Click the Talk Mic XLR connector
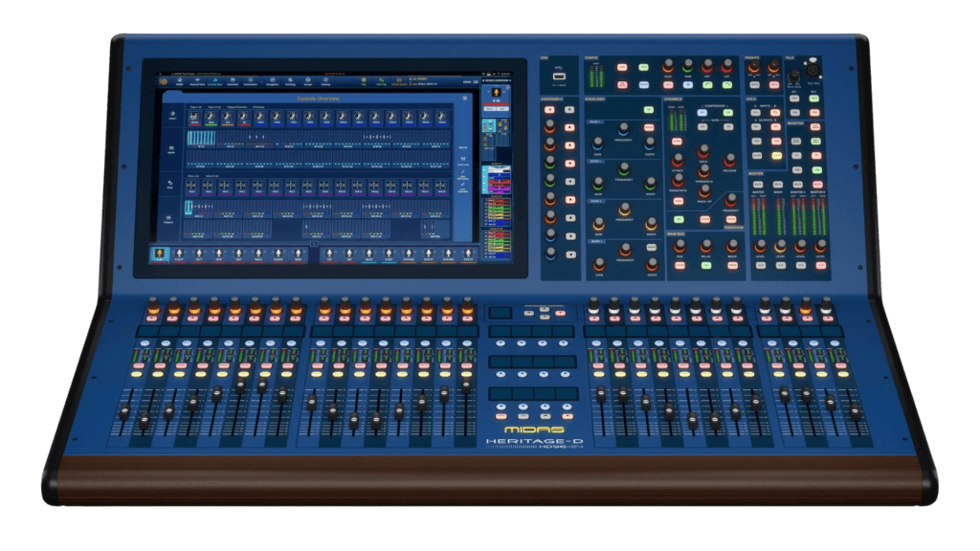The height and width of the screenshot is (551, 980). pyautogui.click(x=813, y=69)
